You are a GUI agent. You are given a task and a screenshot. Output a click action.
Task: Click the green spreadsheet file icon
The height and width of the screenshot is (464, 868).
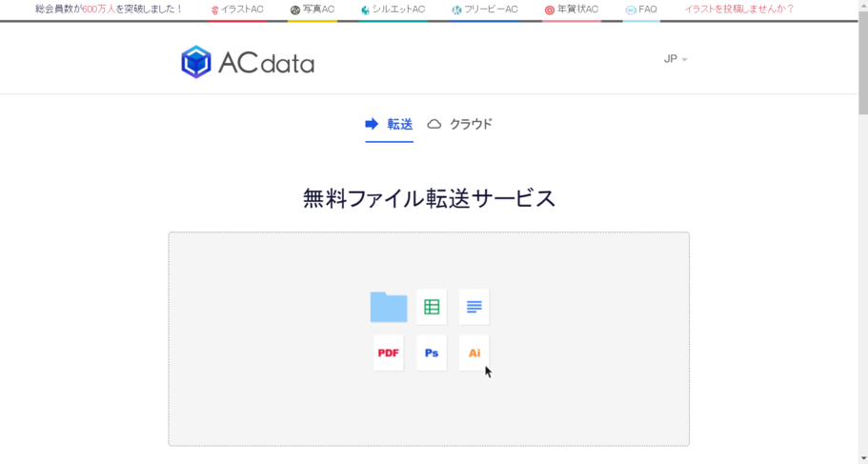[x=432, y=307]
